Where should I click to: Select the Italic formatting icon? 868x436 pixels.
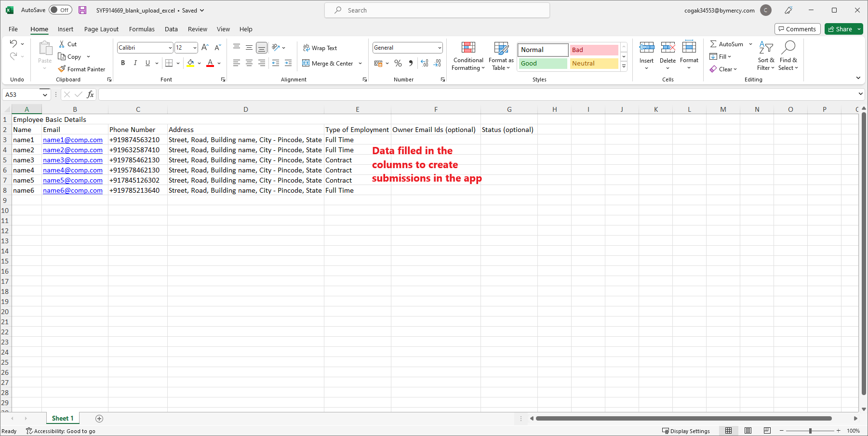[135, 63]
